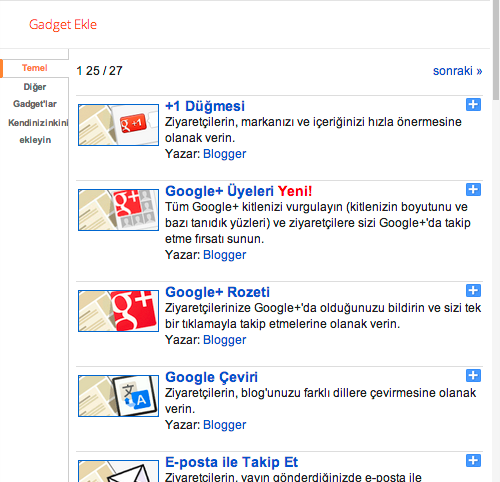
Task: Go to next page with sonraki link
Action: tap(457, 71)
